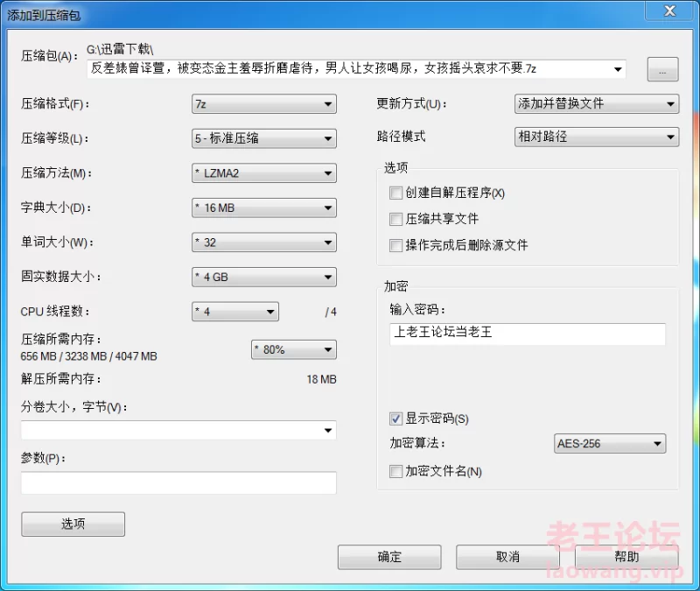
Task: Click the folder path text G:\迅雷下载\
Action: coord(120,49)
